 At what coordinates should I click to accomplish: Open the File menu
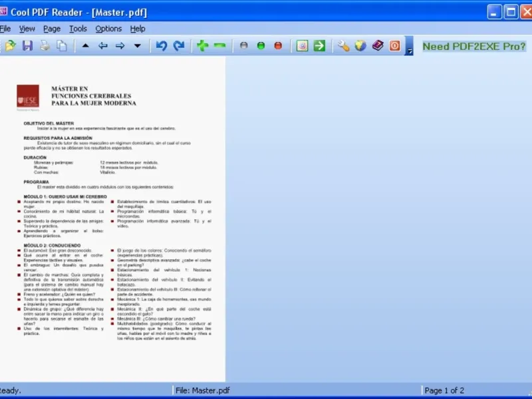coord(5,29)
